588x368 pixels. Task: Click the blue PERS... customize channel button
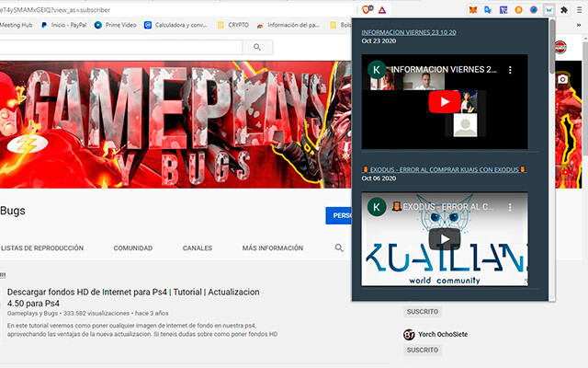pyautogui.click(x=339, y=215)
